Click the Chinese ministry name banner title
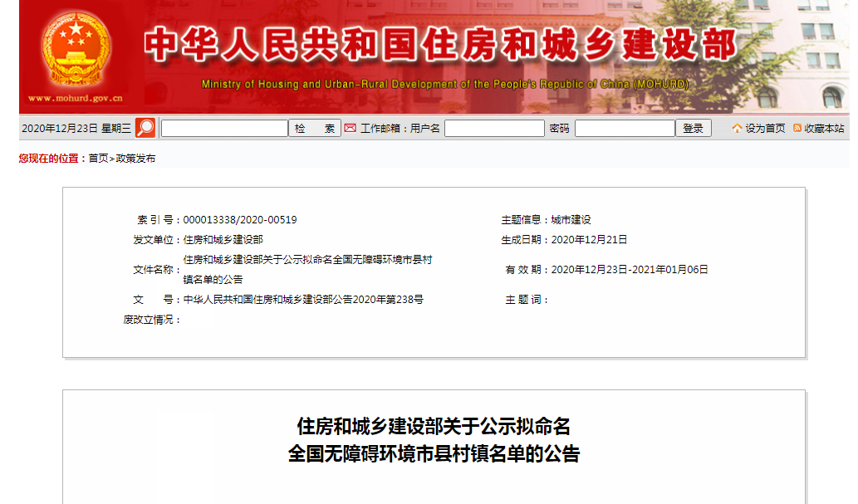 [x=440, y=44]
